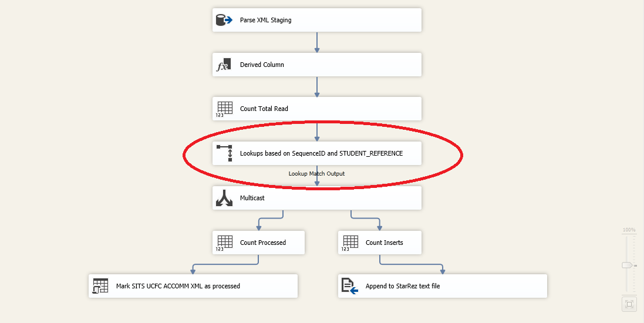Click the Derived Column fx icon

click(x=224, y=65)
